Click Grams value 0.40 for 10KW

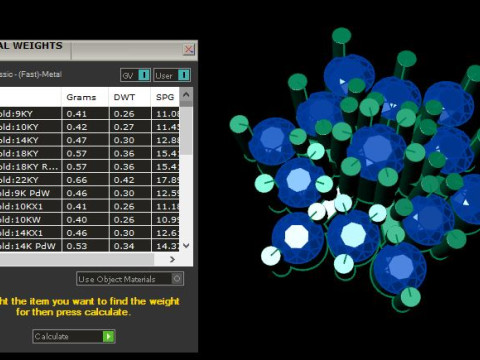77,220
